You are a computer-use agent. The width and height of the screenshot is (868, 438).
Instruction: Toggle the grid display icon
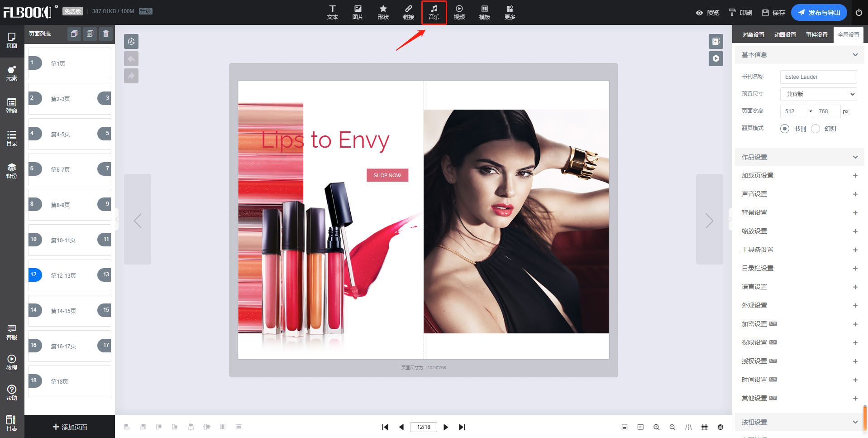tap(705, 427)
